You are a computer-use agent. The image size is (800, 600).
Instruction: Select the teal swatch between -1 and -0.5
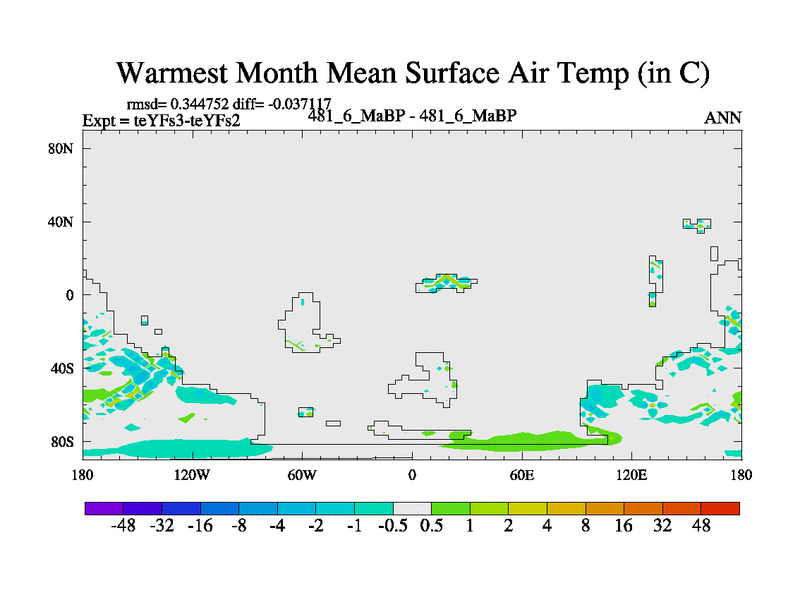(373, 508)
